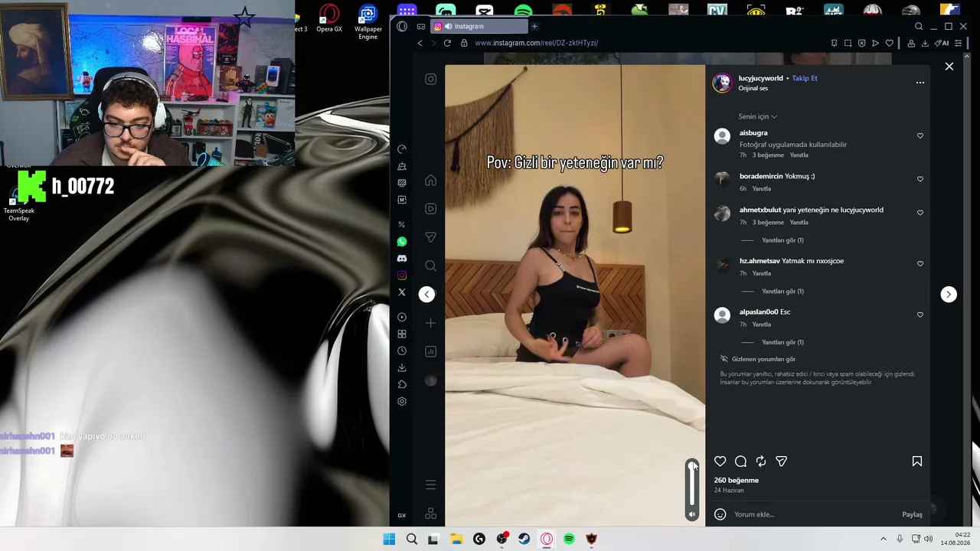Repost the reel with repost icon
980x551 pixels.
click(761, 461)
